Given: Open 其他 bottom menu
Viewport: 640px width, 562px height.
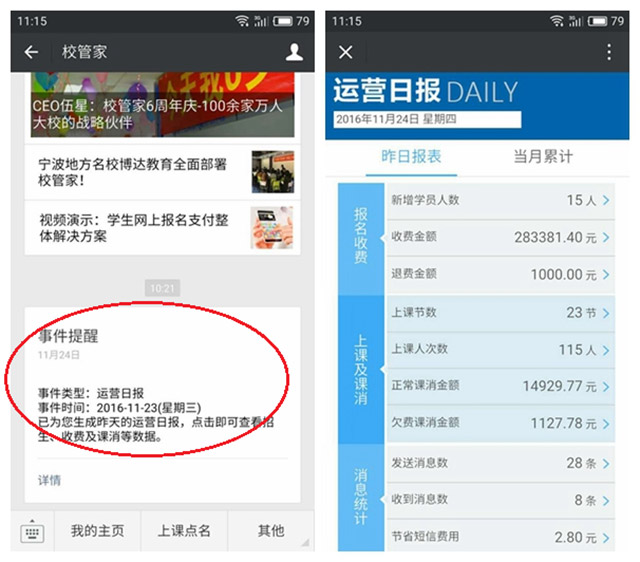Looking at the screenshot, I should pos(270,531).
